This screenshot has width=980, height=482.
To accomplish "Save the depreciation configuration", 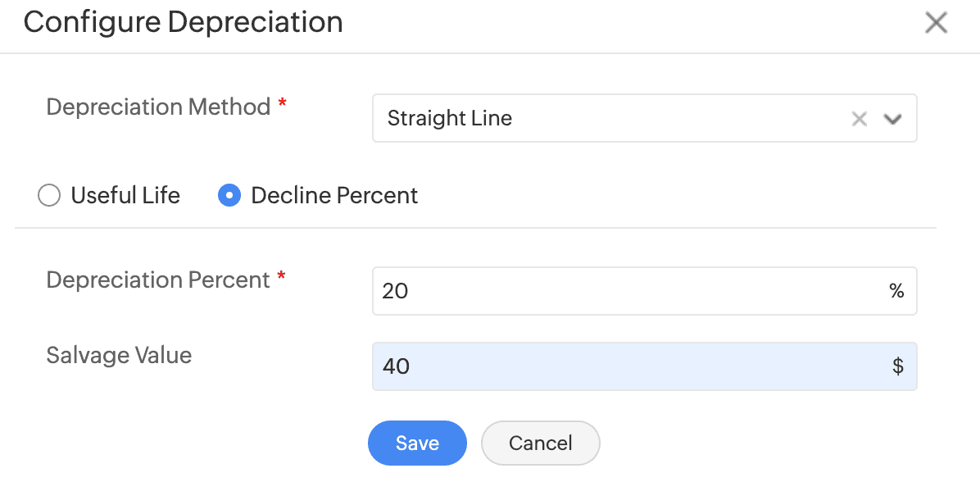I will click(x=417, y=443).
